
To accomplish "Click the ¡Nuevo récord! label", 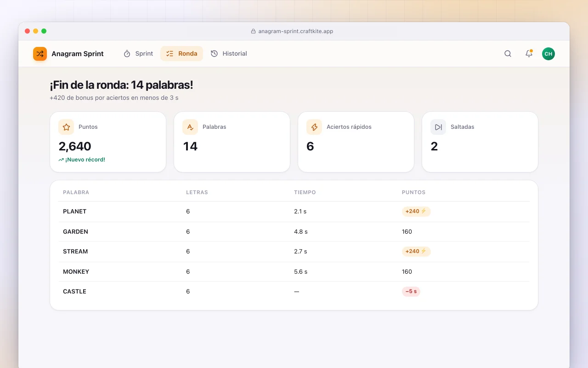I will pos(85,160).
